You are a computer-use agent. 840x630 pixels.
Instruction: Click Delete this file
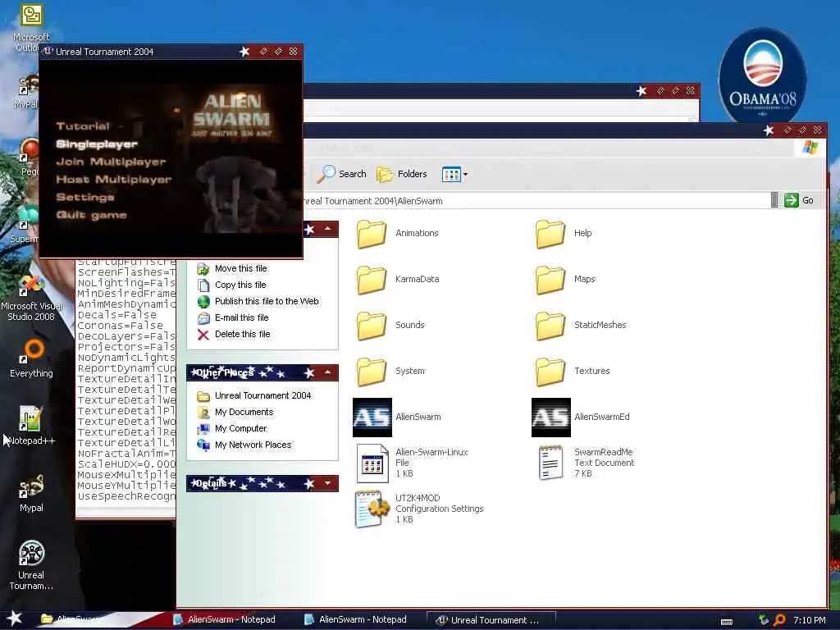[234, 335]
